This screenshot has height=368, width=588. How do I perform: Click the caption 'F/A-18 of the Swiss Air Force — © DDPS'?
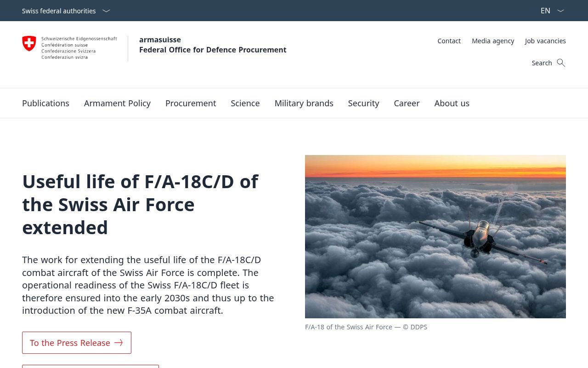pyautogui.click(x=366, y=327)
